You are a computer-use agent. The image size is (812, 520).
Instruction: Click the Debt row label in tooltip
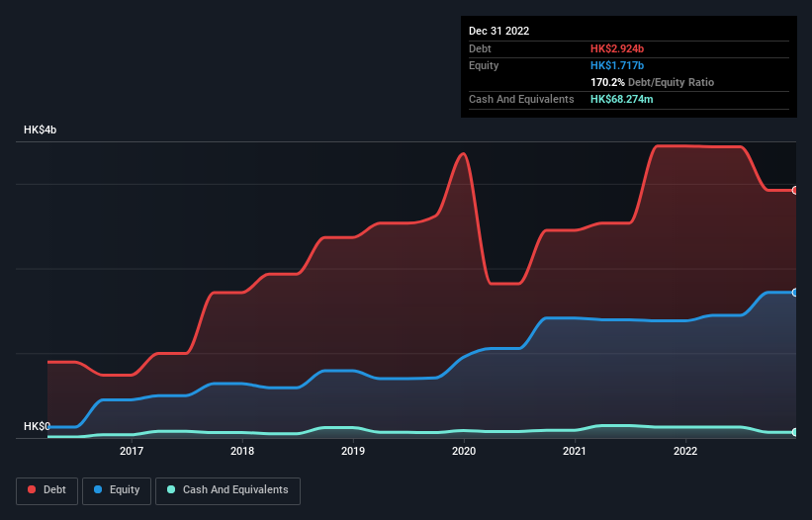pyautogui.click(x=480, y=48)
